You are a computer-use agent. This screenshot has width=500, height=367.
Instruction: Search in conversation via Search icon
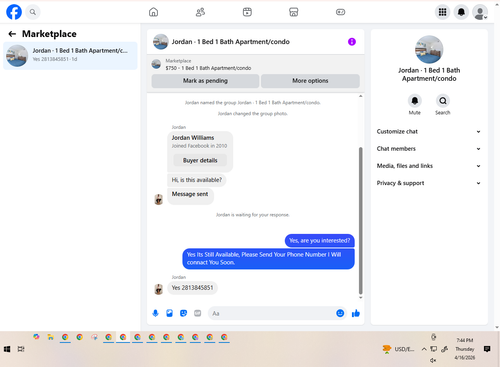443,101
